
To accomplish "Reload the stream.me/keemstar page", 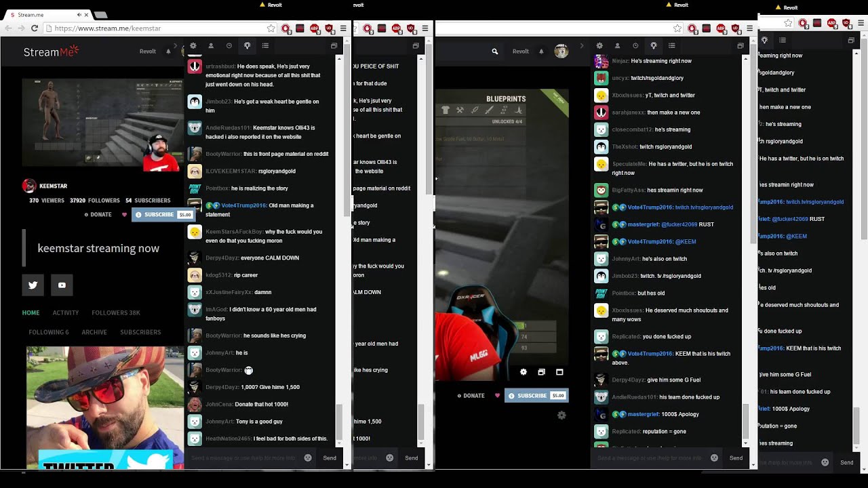I will click(x=34, y=28).
